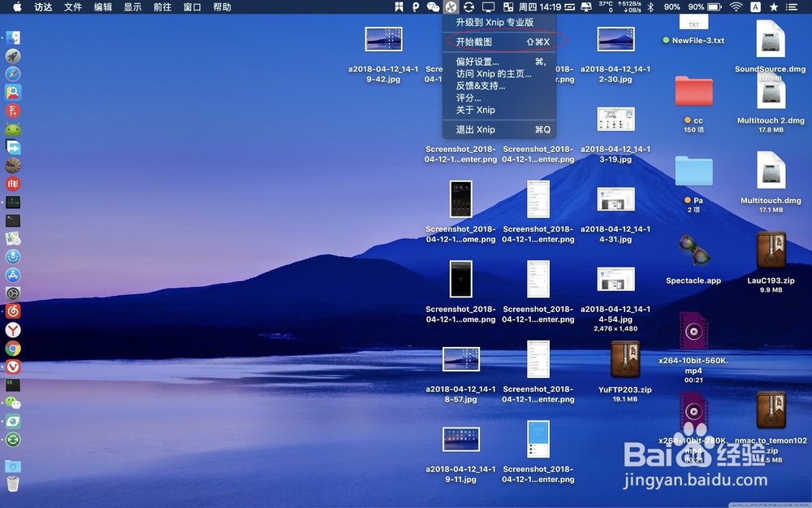Open the clock menu showing 周四 14:19
812x508 pixels.
point(538,7)
